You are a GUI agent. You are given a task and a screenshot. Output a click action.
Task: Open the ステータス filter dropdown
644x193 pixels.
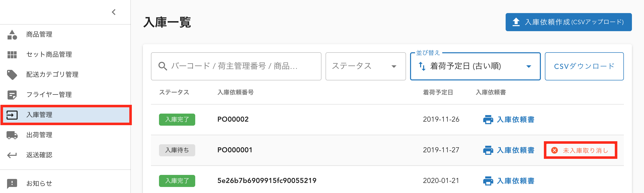click(x=366, y=66)
